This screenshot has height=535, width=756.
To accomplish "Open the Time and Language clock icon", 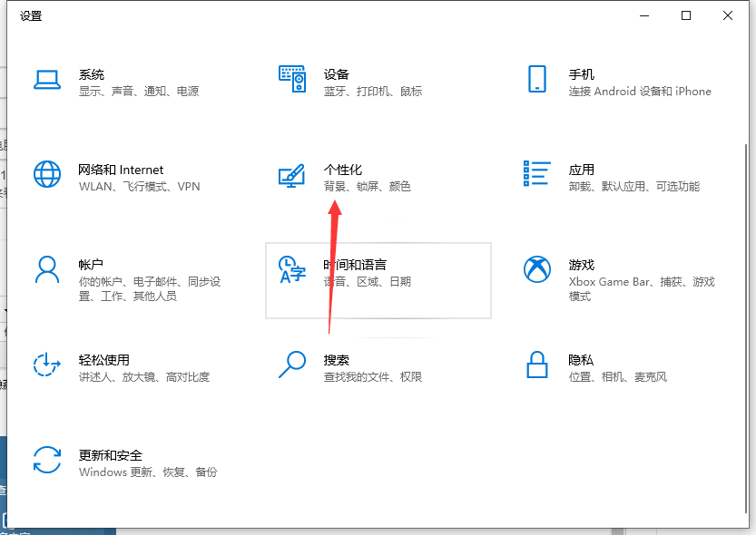I will 292,270.
